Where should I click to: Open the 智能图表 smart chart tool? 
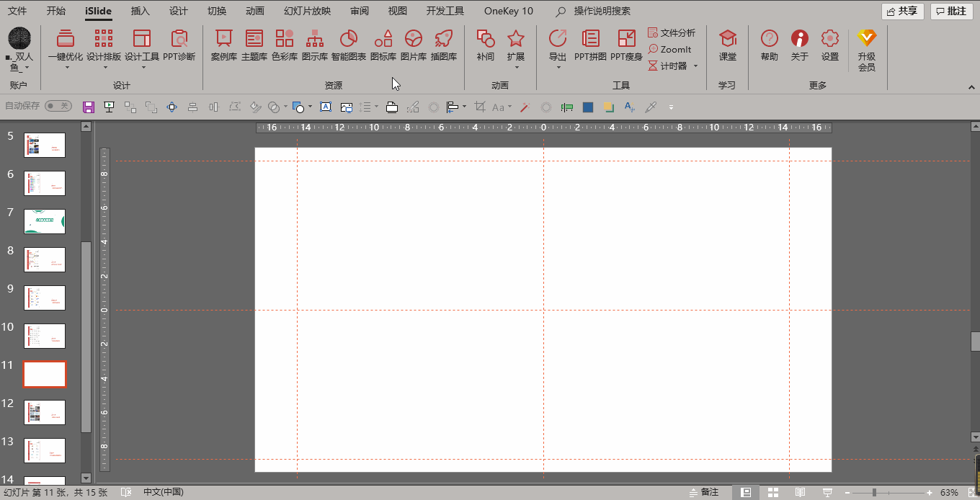click(349, 45)
